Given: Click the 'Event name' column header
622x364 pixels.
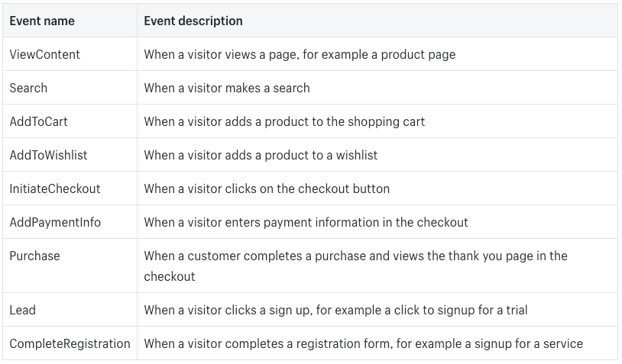Looking at the screenshot, I should (42, 21).
